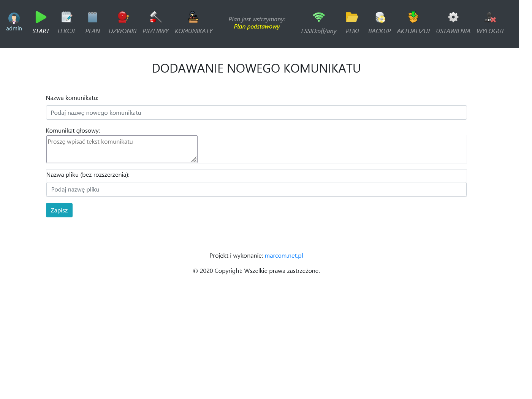532x399 pixels.
Task: Open LEKCJE via the notepad icon
Action: click(x=66, y=17)
